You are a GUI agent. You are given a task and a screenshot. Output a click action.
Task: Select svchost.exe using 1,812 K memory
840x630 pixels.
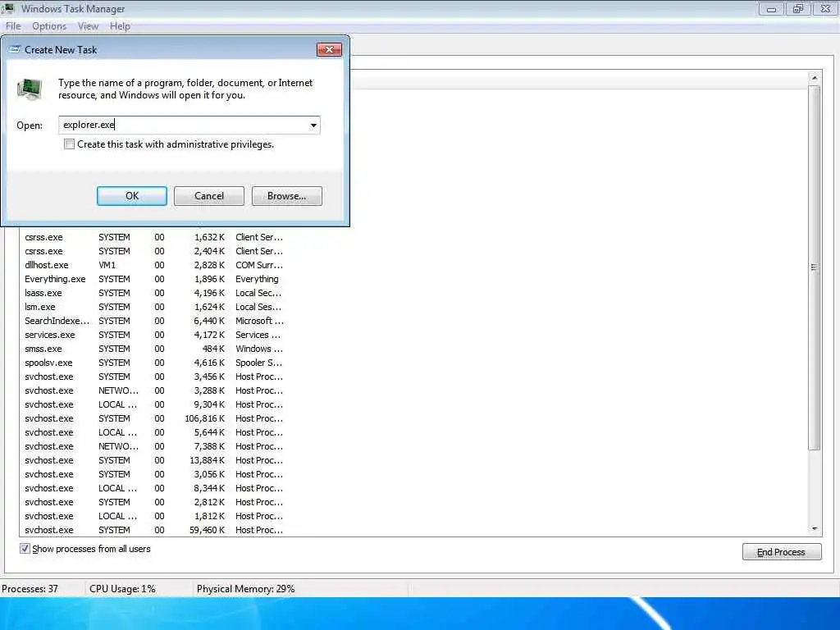pyautogui.click(x=153, y=516)
